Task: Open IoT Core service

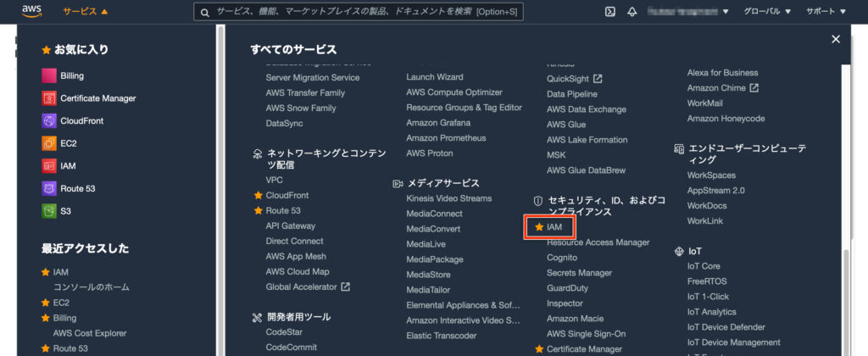Action: (x=704, y=266)
